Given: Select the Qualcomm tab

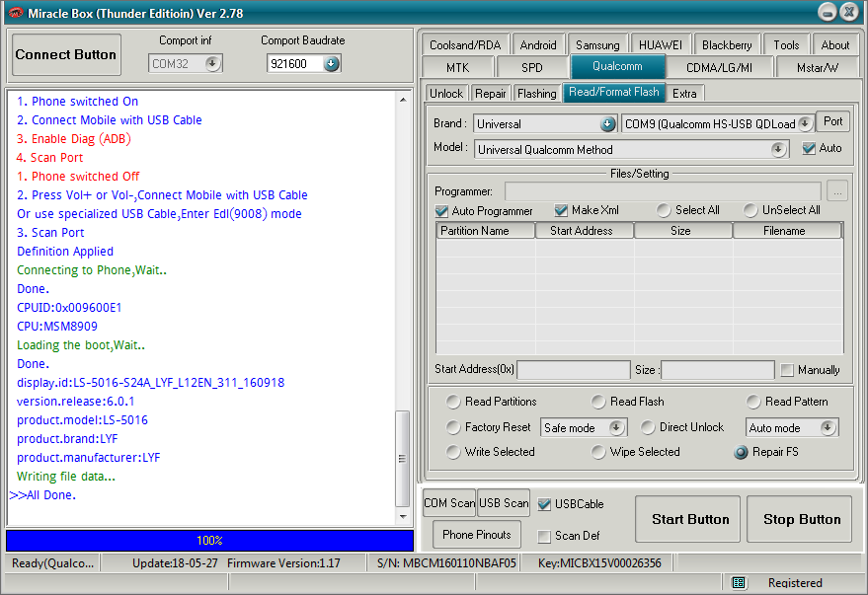Looking at the screenshot, I should click(617, 66).
